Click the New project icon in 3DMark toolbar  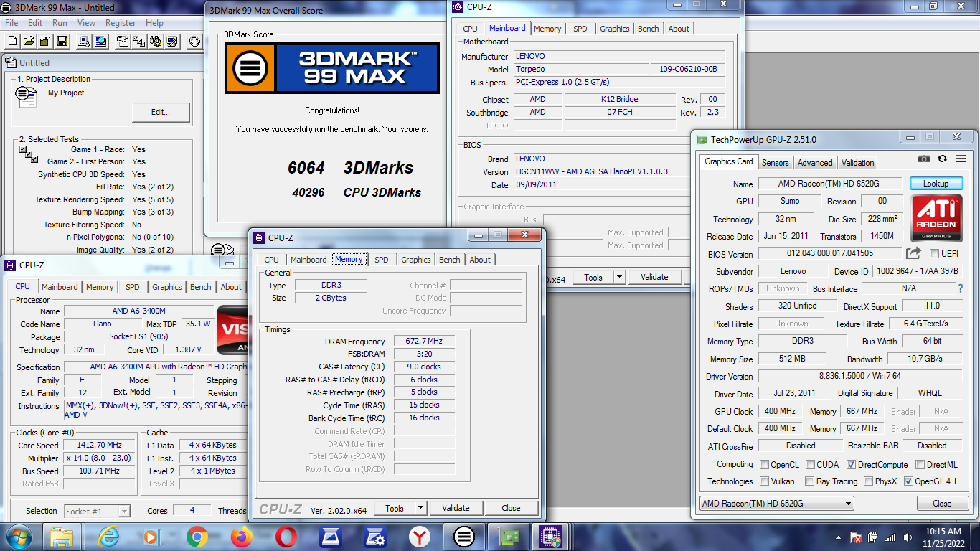11,41
